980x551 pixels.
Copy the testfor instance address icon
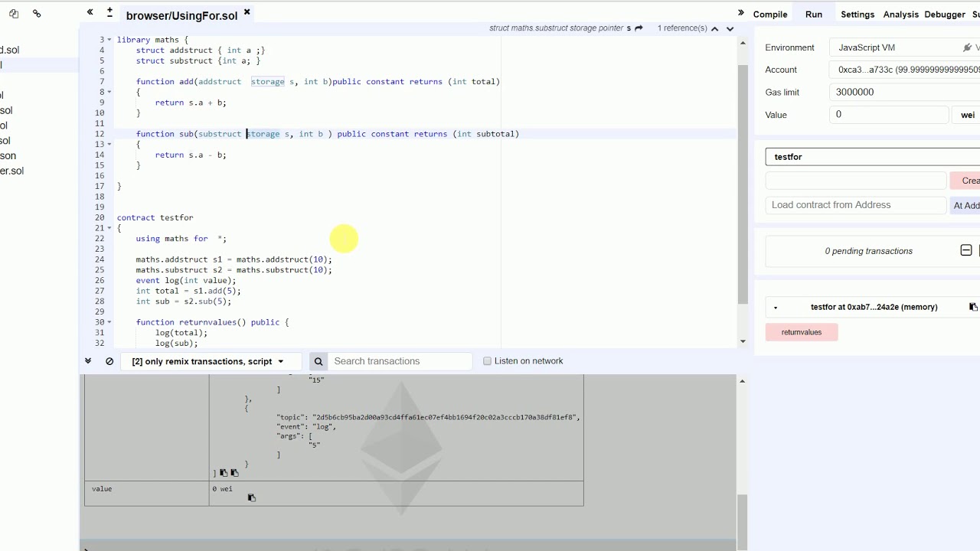tap(973, 307)
